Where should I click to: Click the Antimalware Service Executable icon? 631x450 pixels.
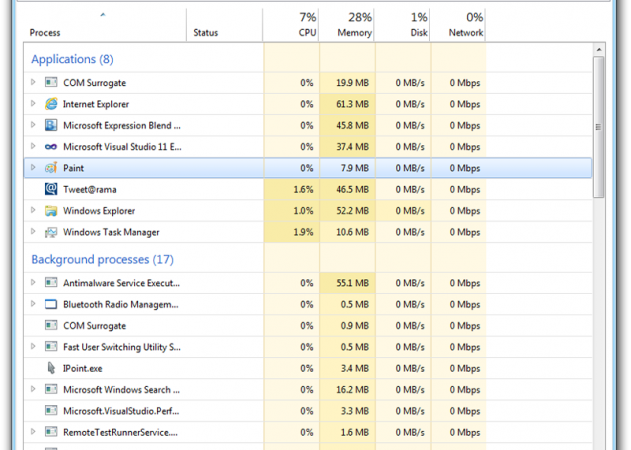50,283
